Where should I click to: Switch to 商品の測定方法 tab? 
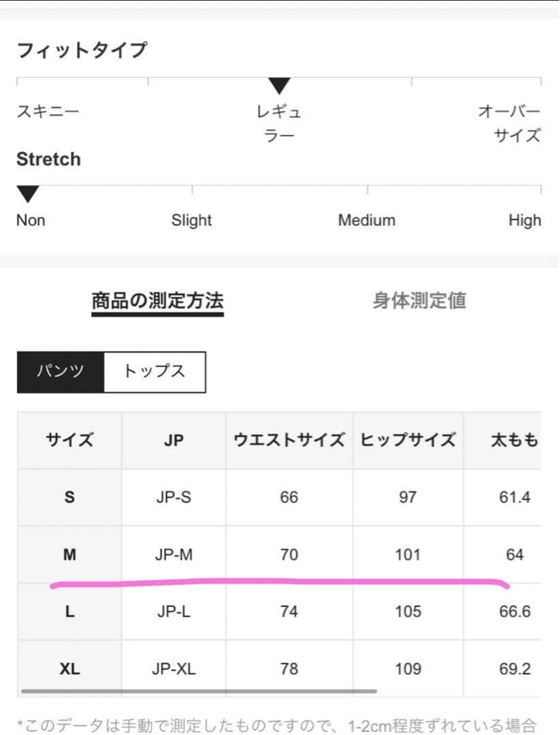point(157,301)
